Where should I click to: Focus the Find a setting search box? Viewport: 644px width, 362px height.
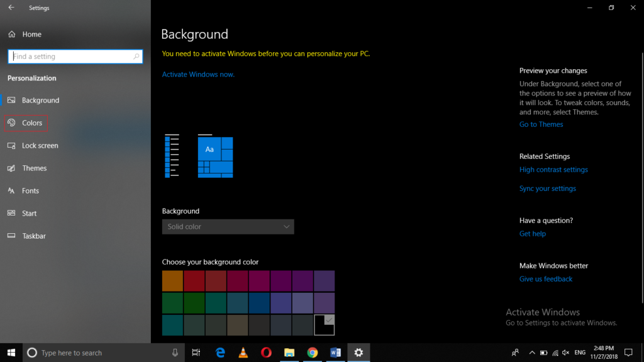coord(75,57)
